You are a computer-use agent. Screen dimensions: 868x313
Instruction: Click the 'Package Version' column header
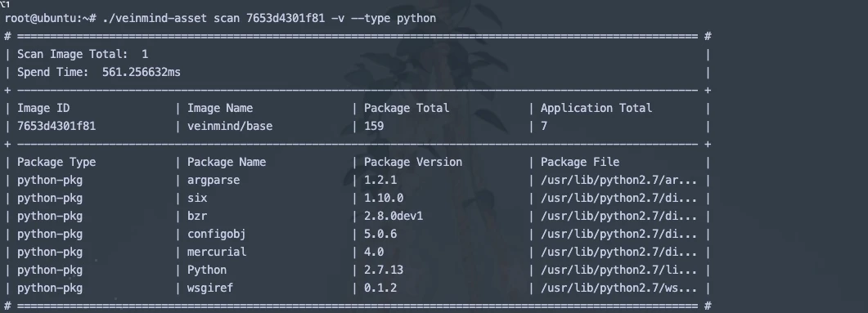[413, 162]
